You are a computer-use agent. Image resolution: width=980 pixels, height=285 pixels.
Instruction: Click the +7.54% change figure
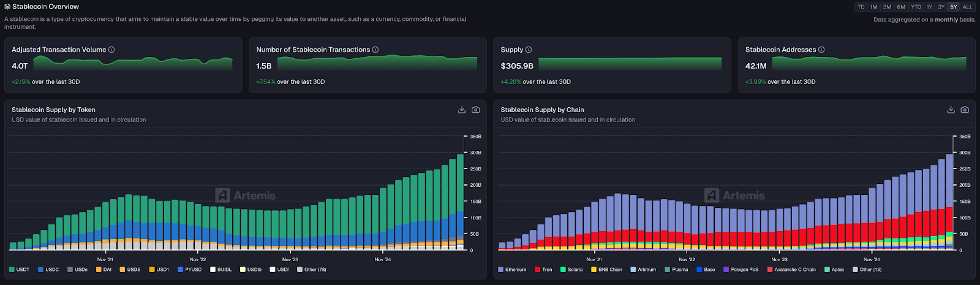pos(266,82)
